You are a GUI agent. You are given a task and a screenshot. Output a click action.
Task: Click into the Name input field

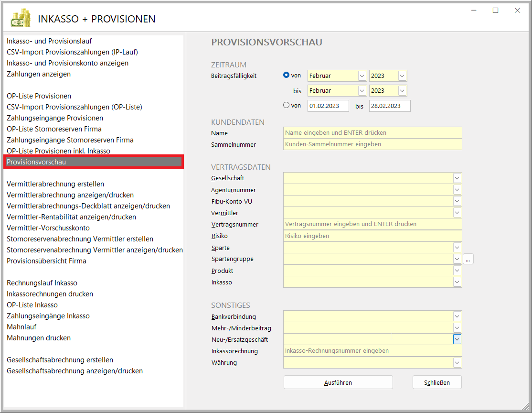pyautogui.click(x=372, y=133)
